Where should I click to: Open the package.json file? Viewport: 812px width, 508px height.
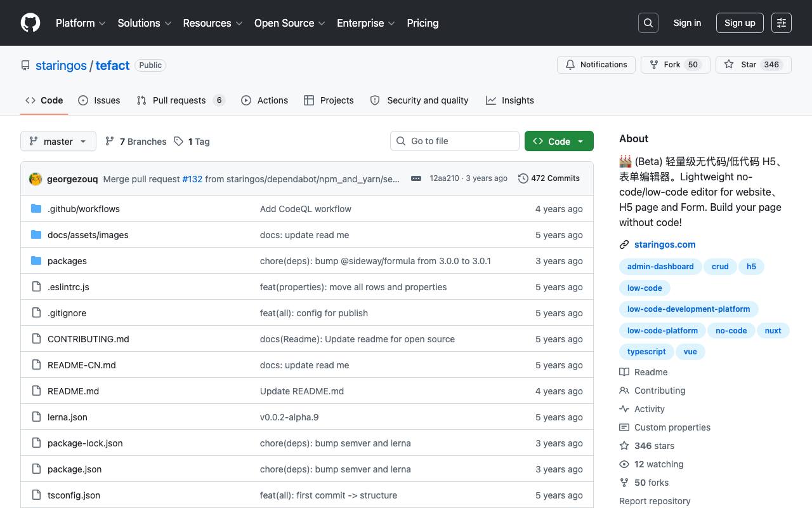point(74,469)
